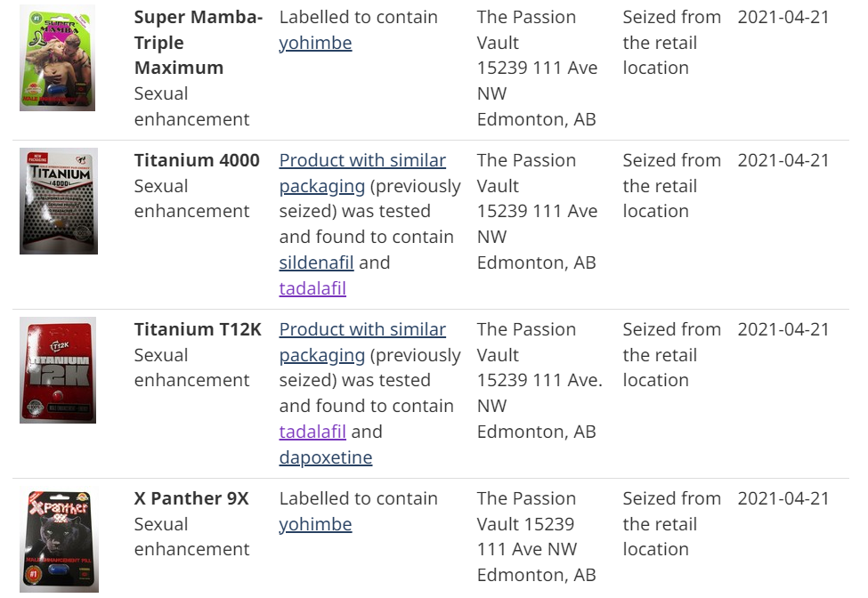Open Titanium 4000 'Product with similar packaging' link
This screenshot has height=598, width=868.
362,174
